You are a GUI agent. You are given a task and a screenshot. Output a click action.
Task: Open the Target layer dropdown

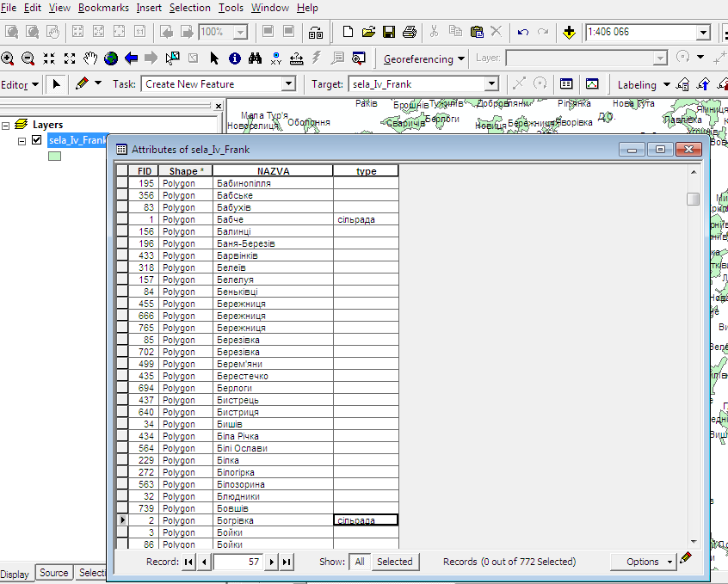(x=491, y=84)
